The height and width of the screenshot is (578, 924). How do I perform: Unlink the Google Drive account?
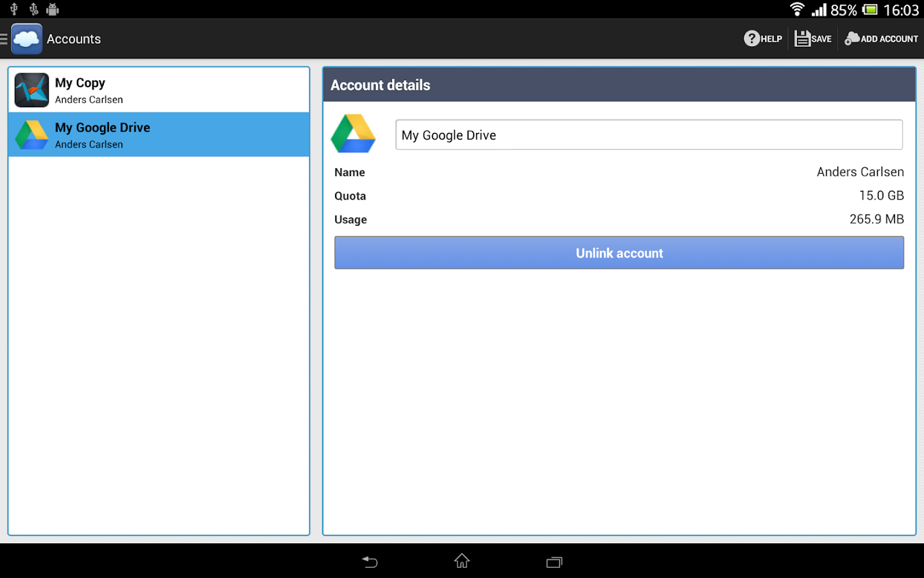pos(619,253)
